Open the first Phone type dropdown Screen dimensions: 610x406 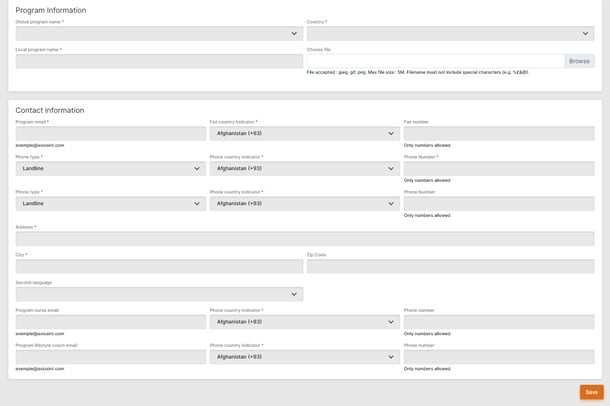coord(110,168)
